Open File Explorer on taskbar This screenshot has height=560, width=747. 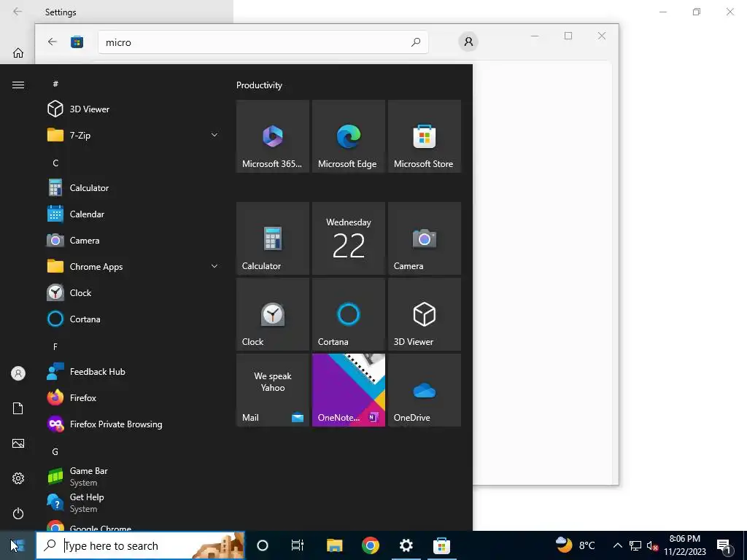click(x=334, y=545)
